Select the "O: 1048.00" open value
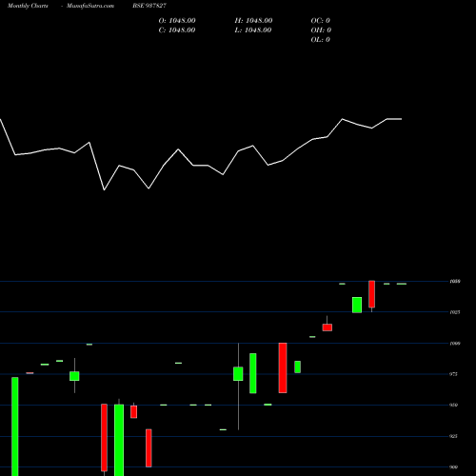The width and height of the screenshot is (476, 476). click(177, 21)
